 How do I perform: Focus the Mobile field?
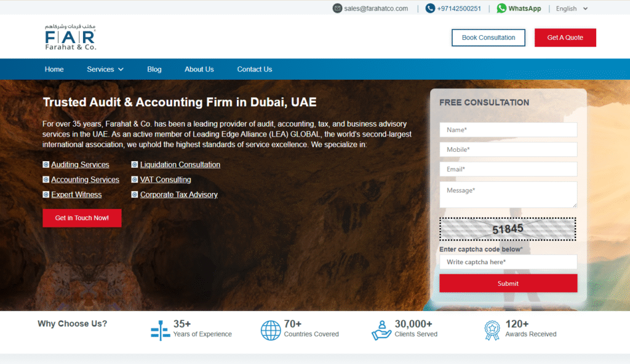[x=508, y=149]
